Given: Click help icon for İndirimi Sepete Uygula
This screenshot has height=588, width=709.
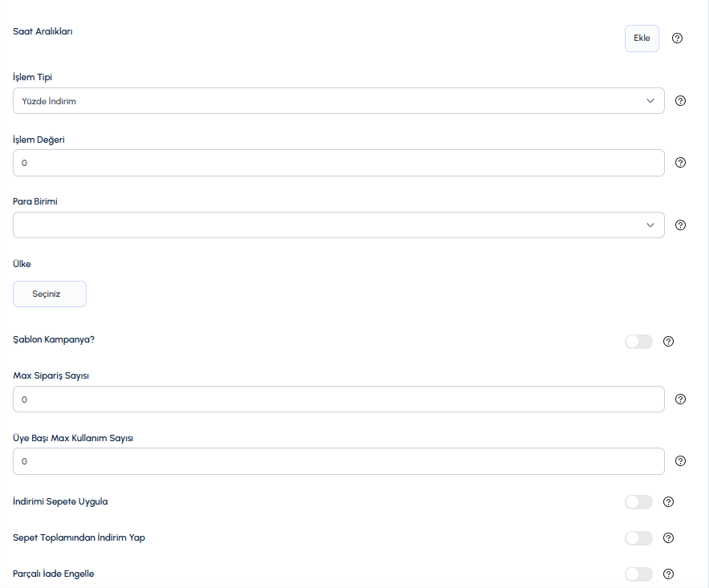Looking at the screenshot, I should point(668,501).
